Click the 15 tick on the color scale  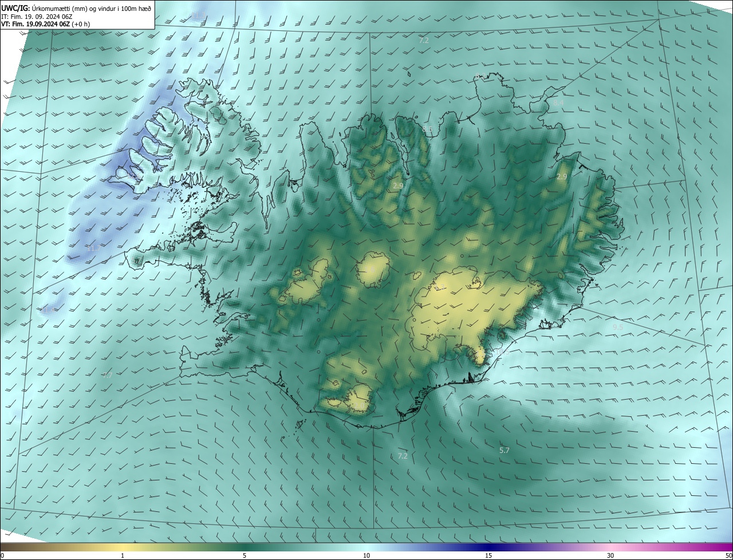[x=488, y=555]
